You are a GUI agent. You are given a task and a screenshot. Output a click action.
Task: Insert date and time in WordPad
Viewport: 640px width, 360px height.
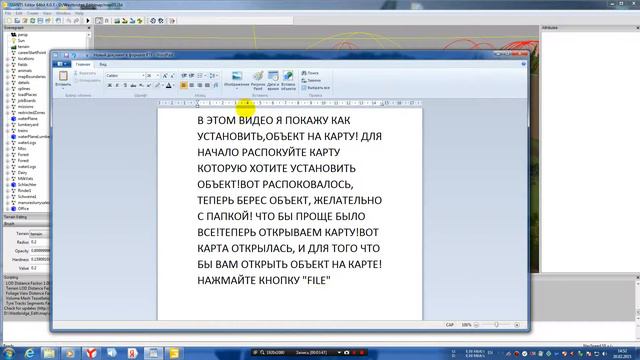pos(273,80)
